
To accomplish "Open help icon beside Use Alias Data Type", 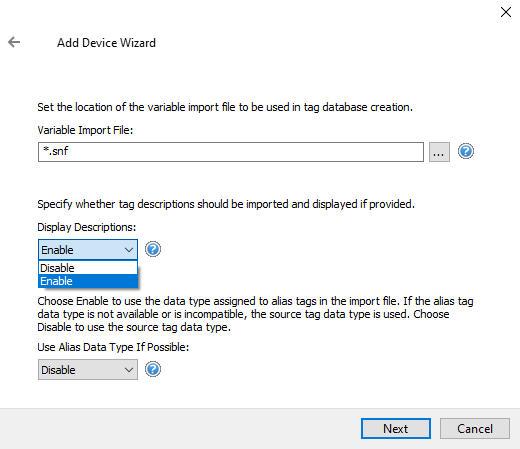I will (153, 369).
